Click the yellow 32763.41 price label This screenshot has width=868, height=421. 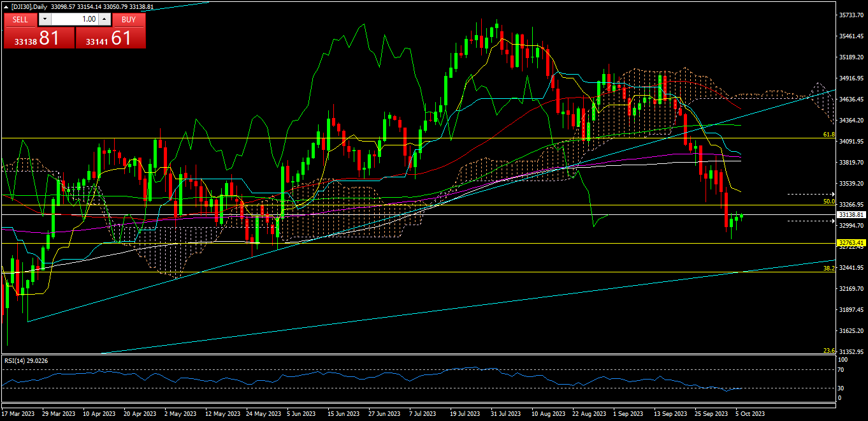click(851, 243)
